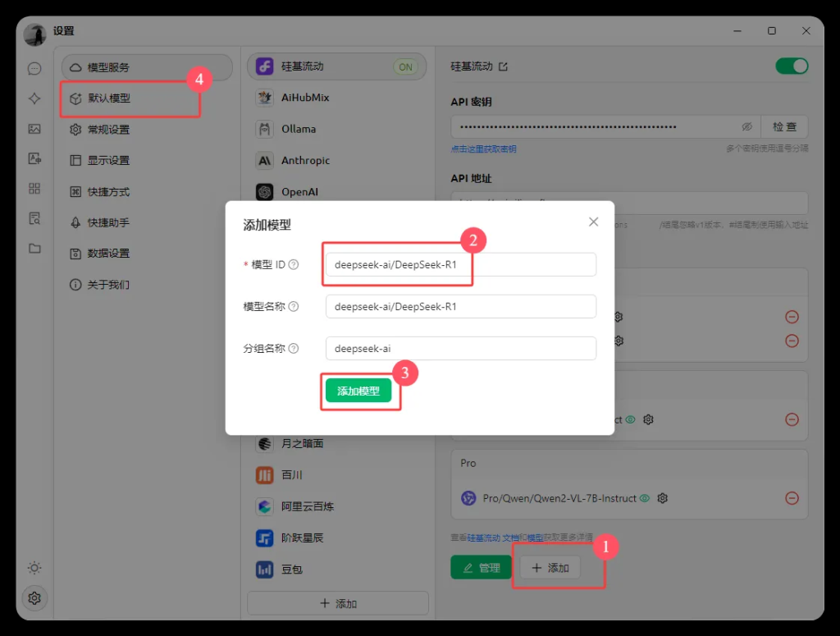The height and width of the screenshot is (636, 840).
Task: Open external link icon next to 硅基流动 title
Action: tap(503, 66)
